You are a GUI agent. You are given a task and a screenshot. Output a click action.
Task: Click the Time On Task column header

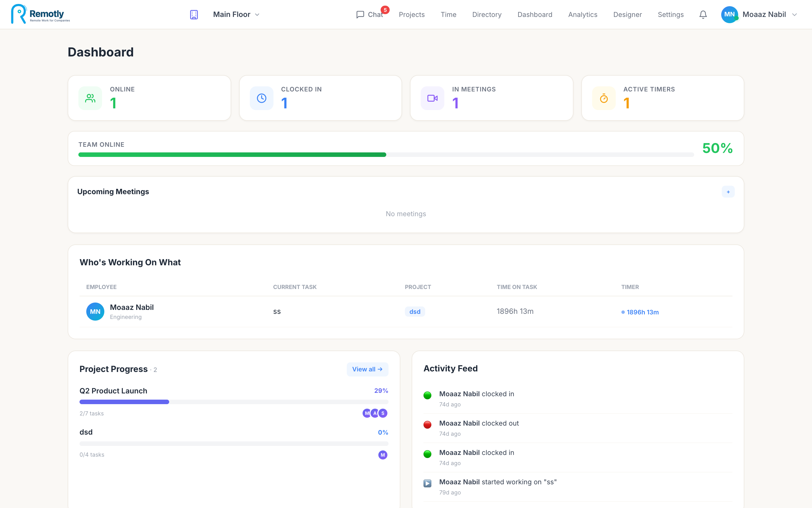517,287
